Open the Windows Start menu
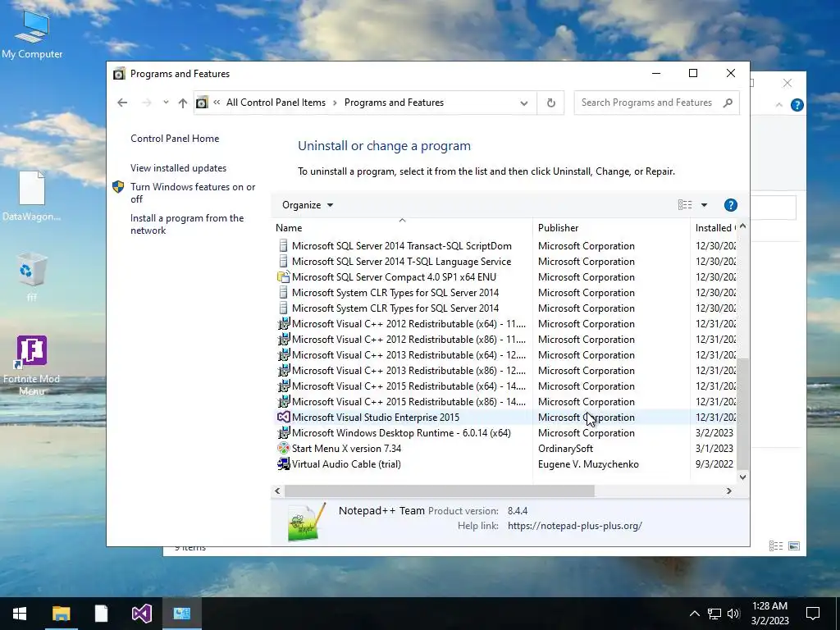Screen dimensions: 840x630 pos(20,614)
